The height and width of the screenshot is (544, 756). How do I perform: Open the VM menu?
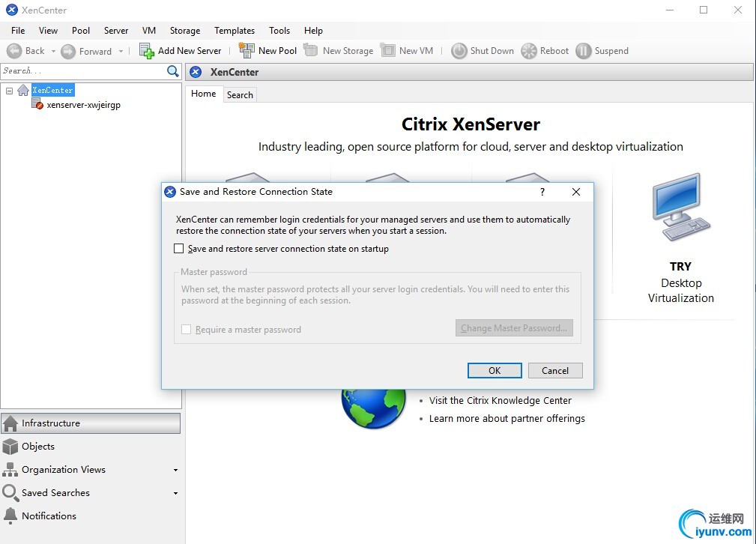149,31
